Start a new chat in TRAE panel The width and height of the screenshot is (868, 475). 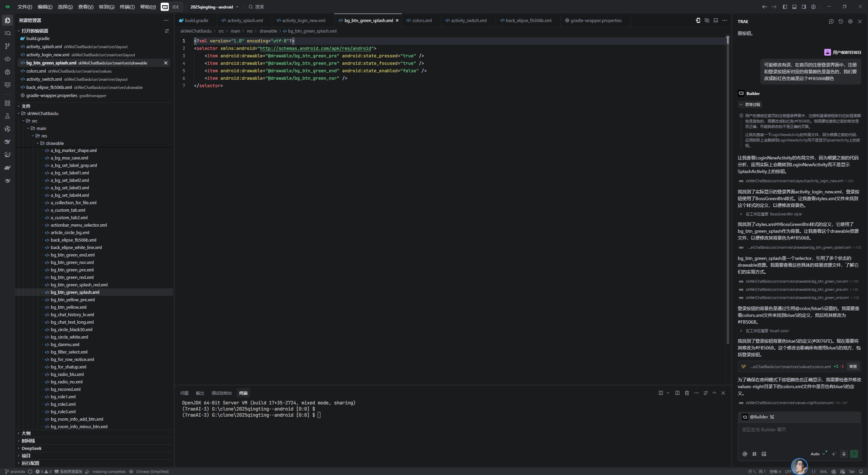[831, 21]
